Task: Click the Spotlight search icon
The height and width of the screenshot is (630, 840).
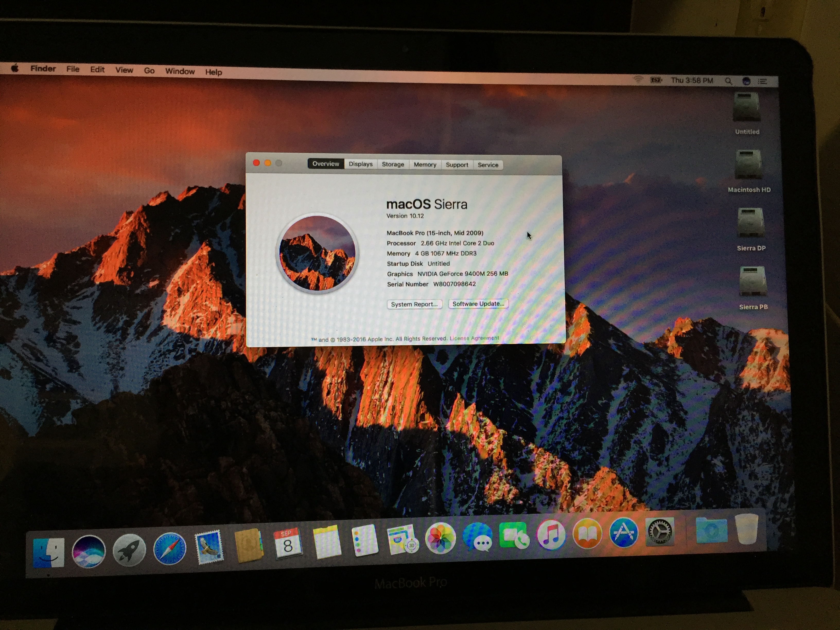Action: tap(728, 81)
